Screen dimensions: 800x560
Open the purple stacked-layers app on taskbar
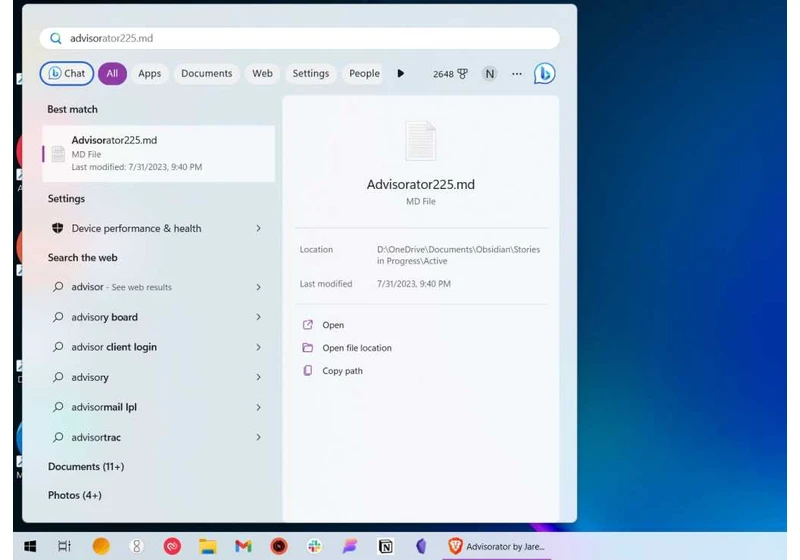[350, 547]
